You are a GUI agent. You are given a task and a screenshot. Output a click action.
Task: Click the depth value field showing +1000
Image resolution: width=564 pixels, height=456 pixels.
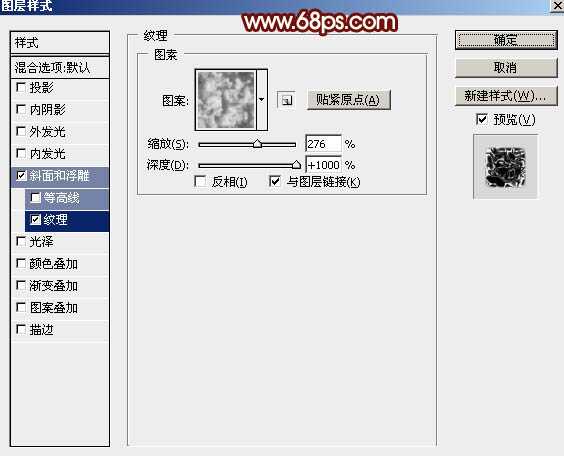(323, 165)
